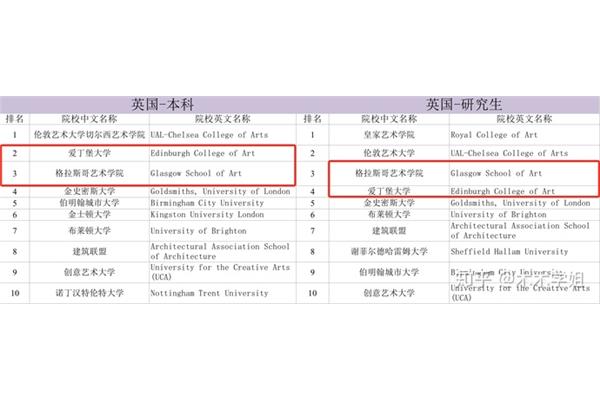The width and height of the screenshot is (600, 400).
Task: Select 格拉斯哥艺术学院 in the 本科 table
Action: pyautogui.click(x=89, y=173)
